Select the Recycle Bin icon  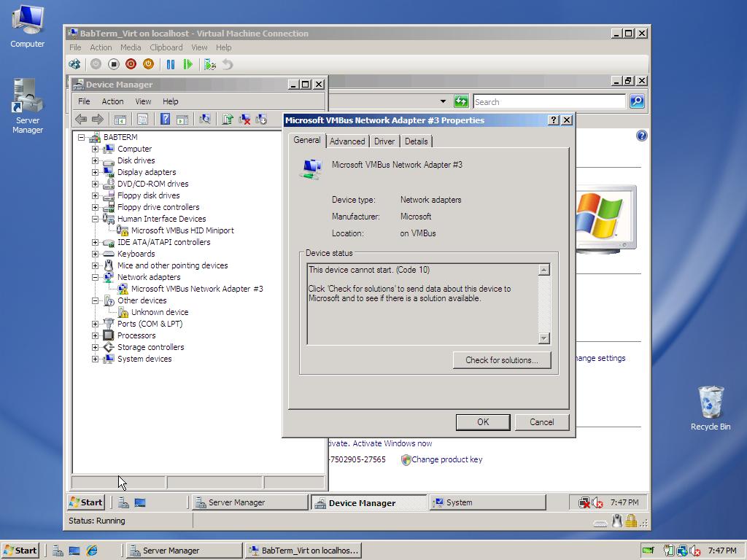(711, 408)
